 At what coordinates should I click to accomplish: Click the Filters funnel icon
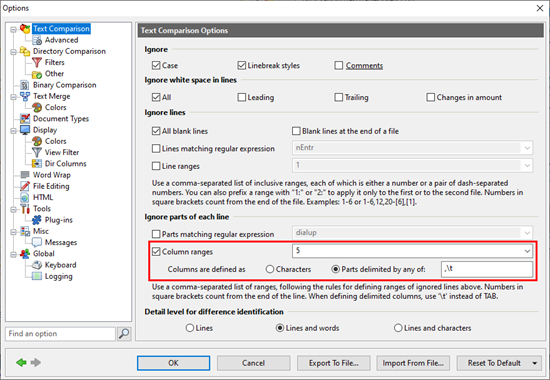pyautogui.click(x=37, y=62)
